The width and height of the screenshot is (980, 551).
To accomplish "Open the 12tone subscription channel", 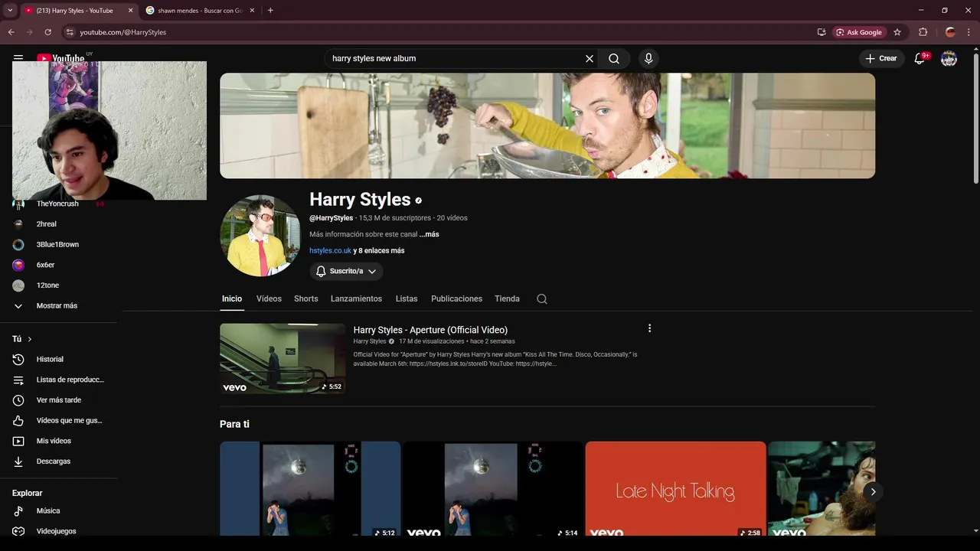I will (x=47, y=285).
